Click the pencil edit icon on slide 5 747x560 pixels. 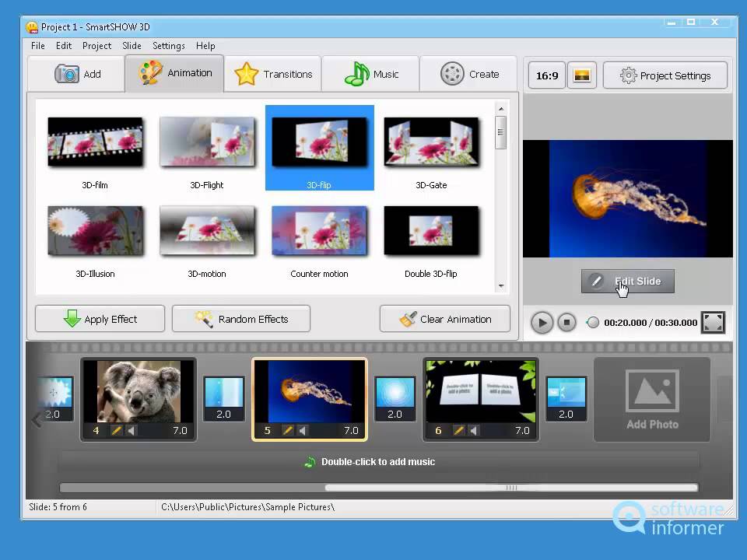pyautogui.click(x=287, y=430)
